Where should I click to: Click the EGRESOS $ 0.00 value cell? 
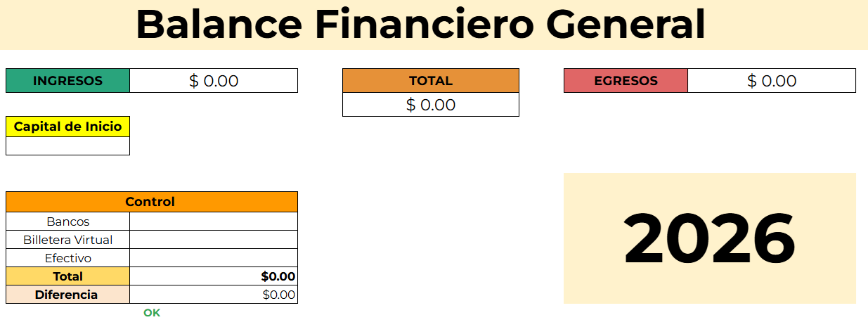[x=771, y=81]
